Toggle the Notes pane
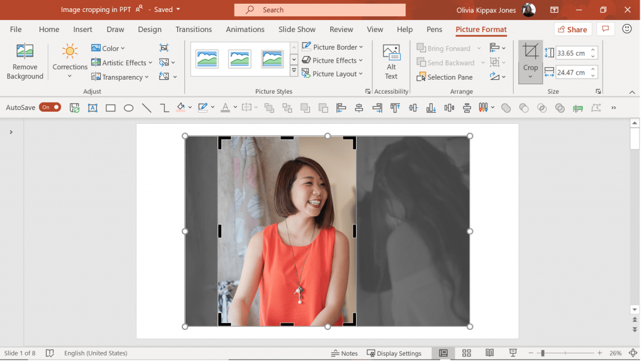Image resolution: width=644 pixels, height=364 pixels. (345, 353)
